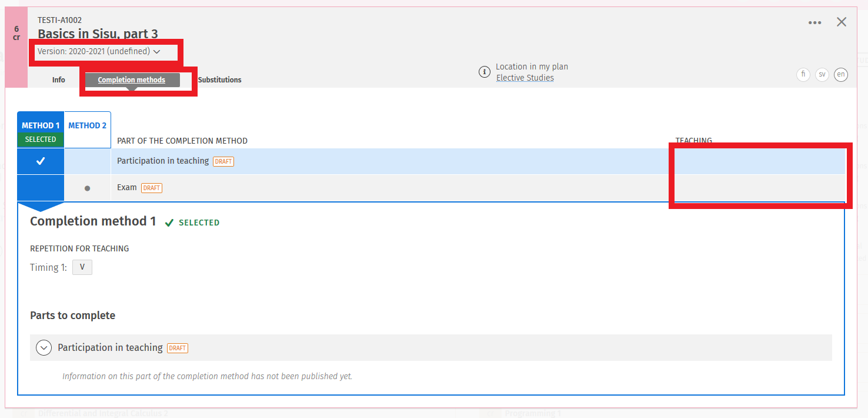Switch language to Swedish (sv)
868x418 pixels.
point(822,75)
